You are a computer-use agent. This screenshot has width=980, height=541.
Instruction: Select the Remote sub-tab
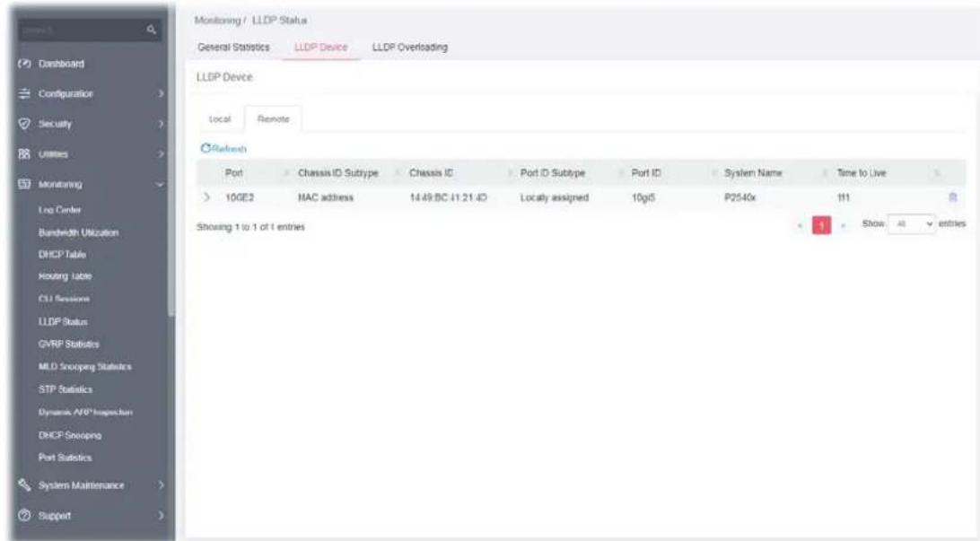pos(273,118)
